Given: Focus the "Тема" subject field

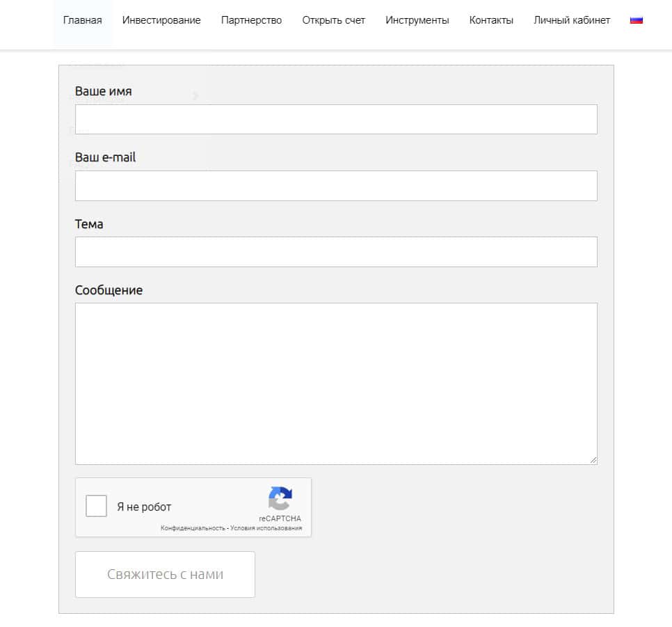Looking at the screenshot, I should (x=336, y=252).
